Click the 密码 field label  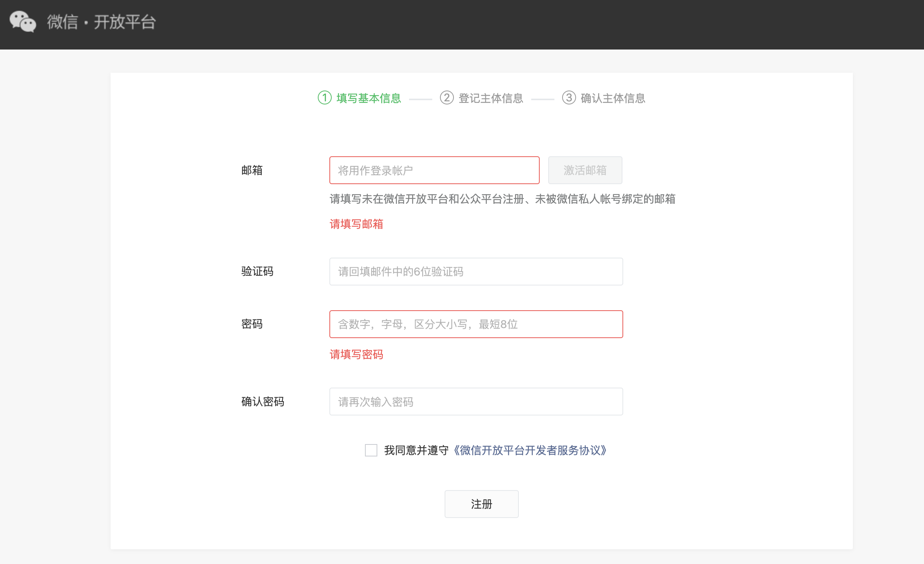point(252,324)
